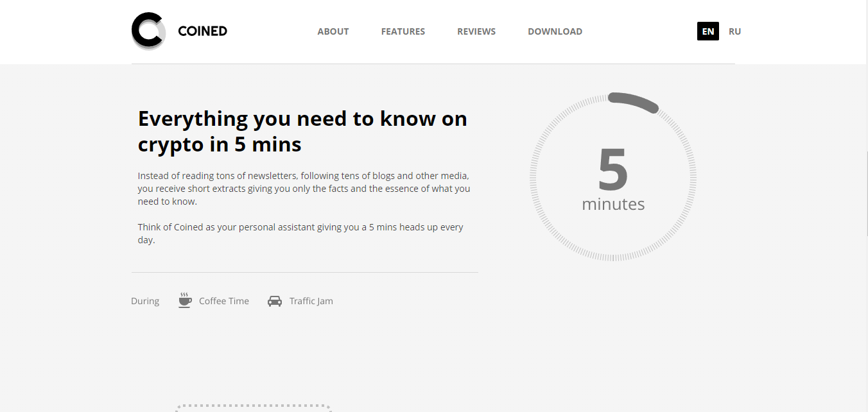Click the "minutes" text in the circle
Viewport: 868px width, 412px height.
(613, 204)
